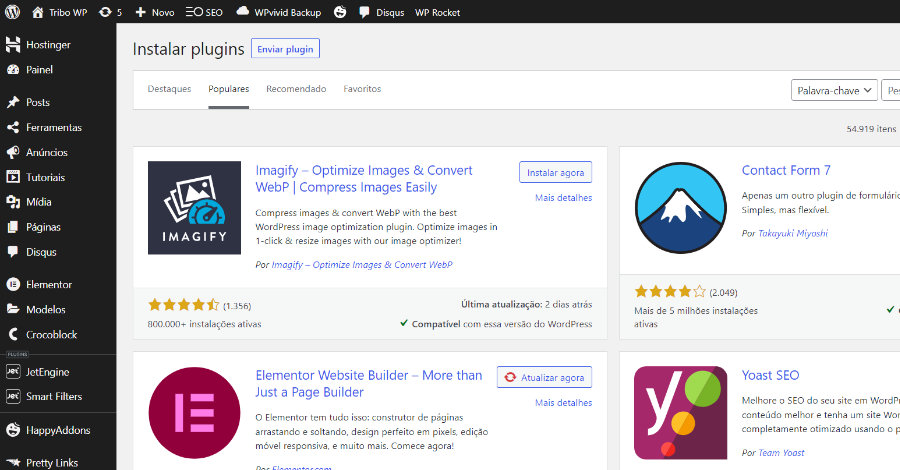Click the Contact Form 7 star rating
900x470 pixels.
click(x=670, y=292)
